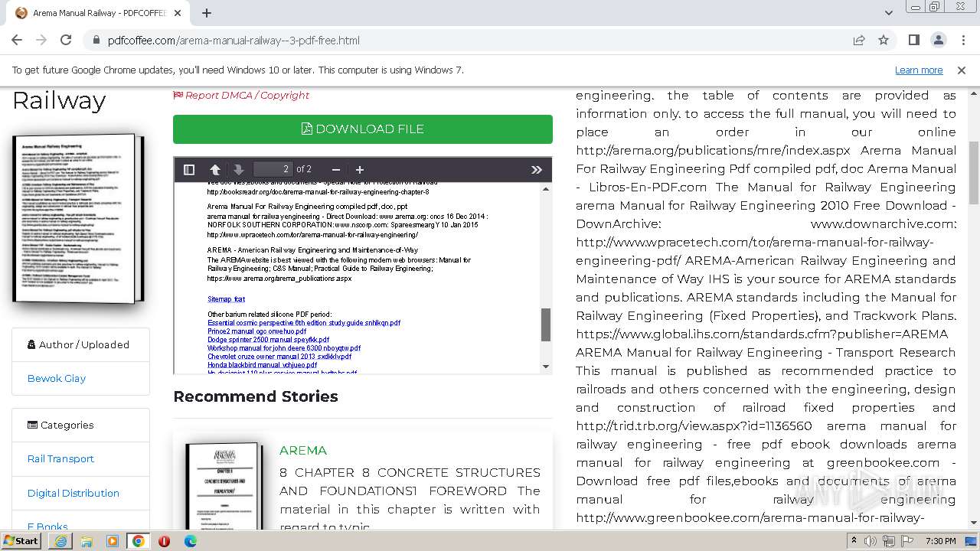Screen dimensions: 980x551
Task: Open Learn more link in update bar
Action: point(919,70)
